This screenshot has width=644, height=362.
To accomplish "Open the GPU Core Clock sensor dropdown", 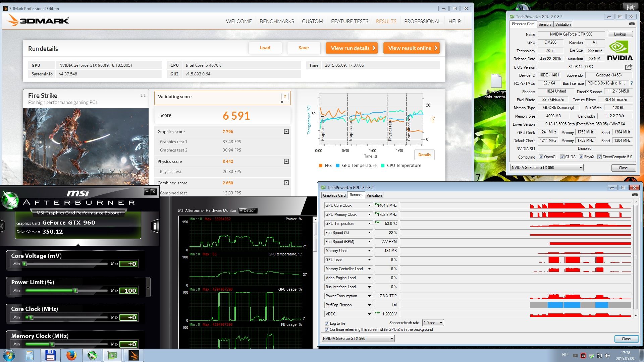I will [369, 205].
